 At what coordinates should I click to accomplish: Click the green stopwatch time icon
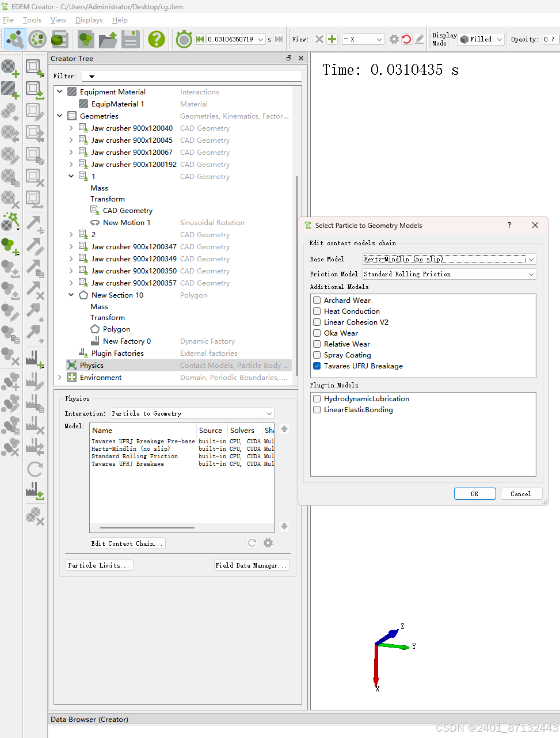(184, 39)
